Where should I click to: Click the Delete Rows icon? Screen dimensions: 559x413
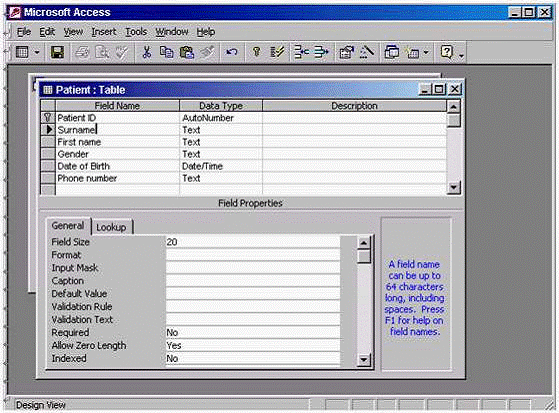coord(322,52)
